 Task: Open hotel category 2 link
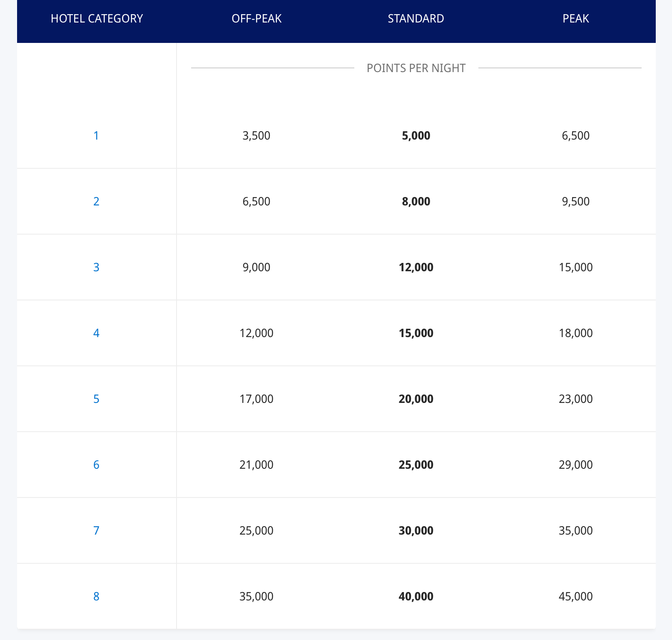tap(96, 202)
